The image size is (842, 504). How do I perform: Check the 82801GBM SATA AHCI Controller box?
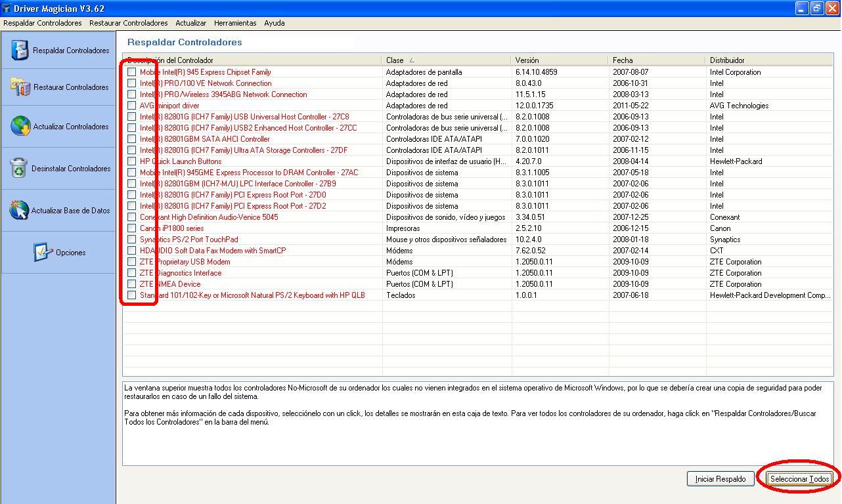[x=132, y=139]
